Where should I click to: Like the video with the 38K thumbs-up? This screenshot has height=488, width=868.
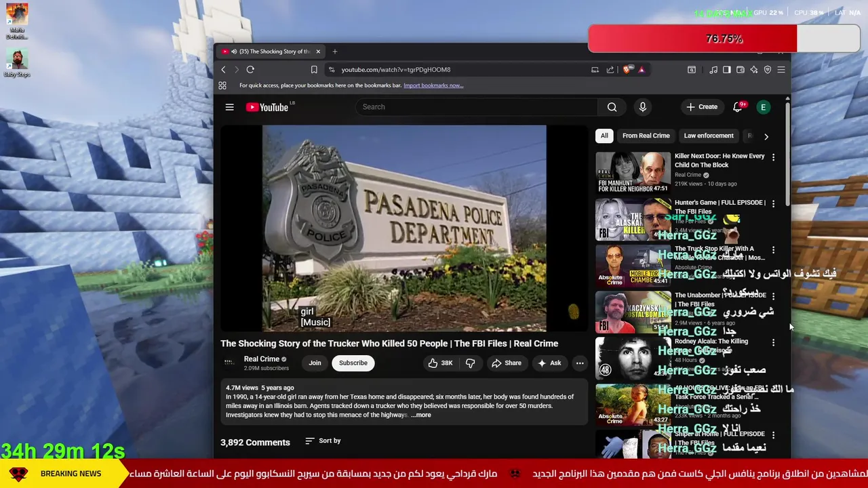(x=440, y=363)
